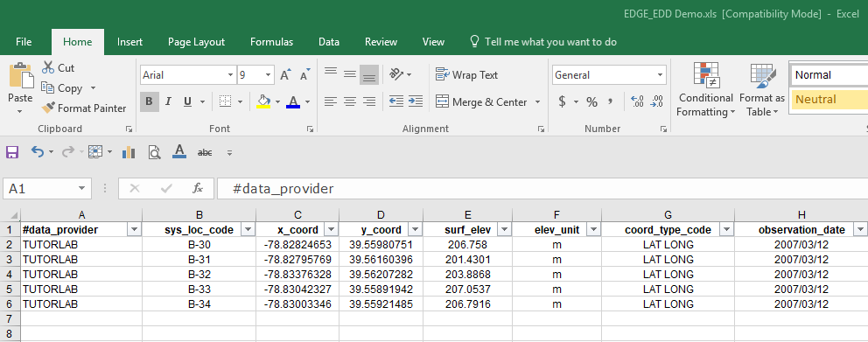
Task: Click the Name Box showing A1
Action: pyautogui.click(x=47, y=189)
